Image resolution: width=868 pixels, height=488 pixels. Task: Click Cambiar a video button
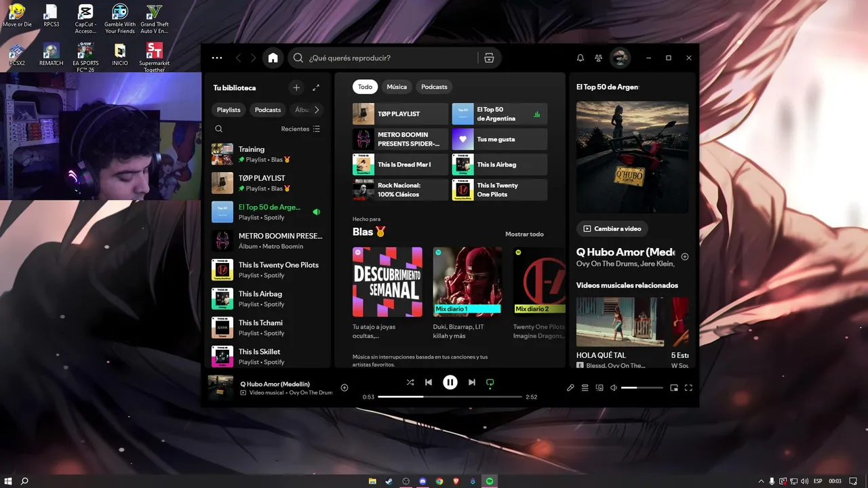coord(612,228)
